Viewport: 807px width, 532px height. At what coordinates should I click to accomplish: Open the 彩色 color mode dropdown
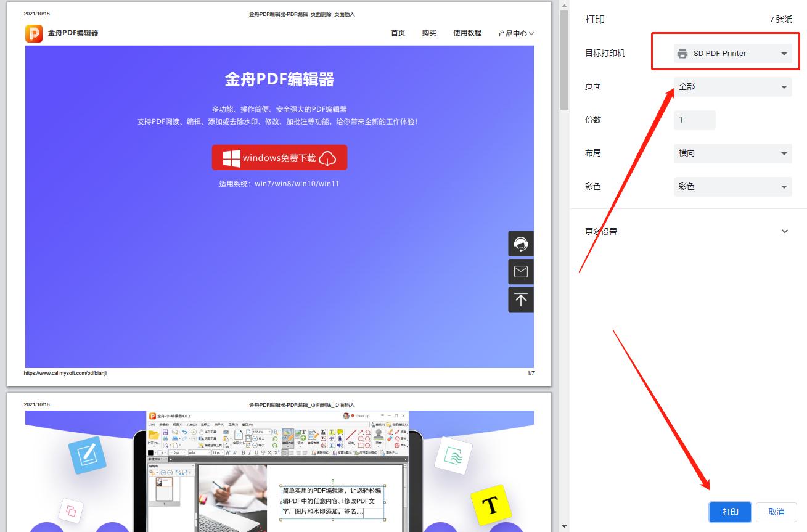[732, 186]
